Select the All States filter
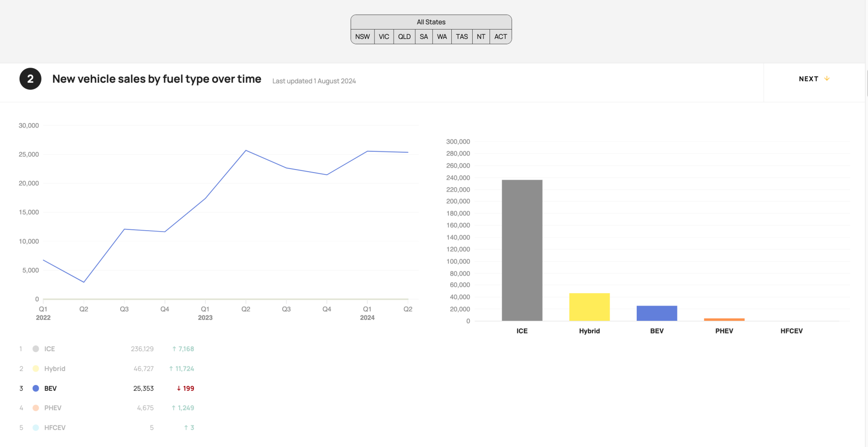The height and width of the screenshot is (447, 868). tap(431, 22)
